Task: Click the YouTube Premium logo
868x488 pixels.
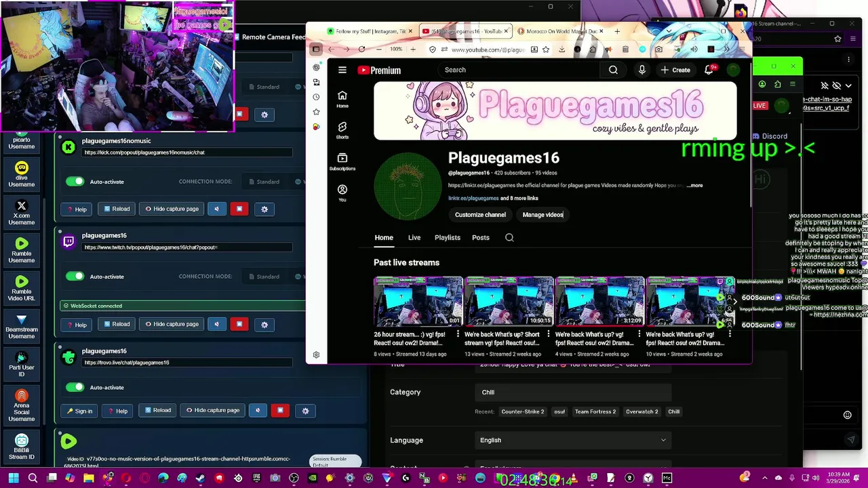Action: [x=379, y=70]
